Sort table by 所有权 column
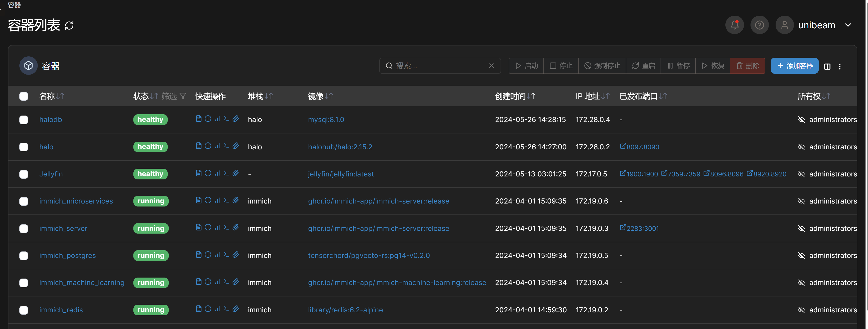868x329 pixels. point(814,96)
